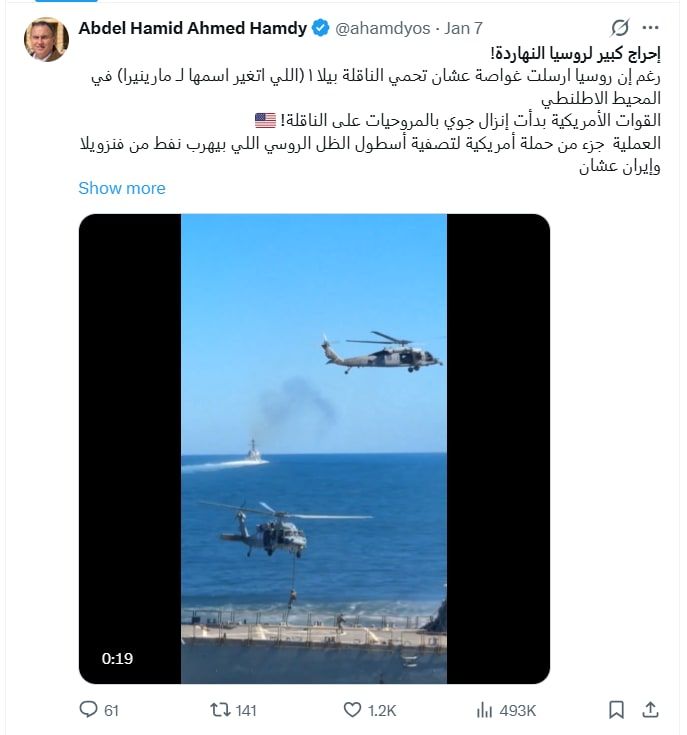
Task: Play the helicopter video
Action: click(x=314, y=449)
